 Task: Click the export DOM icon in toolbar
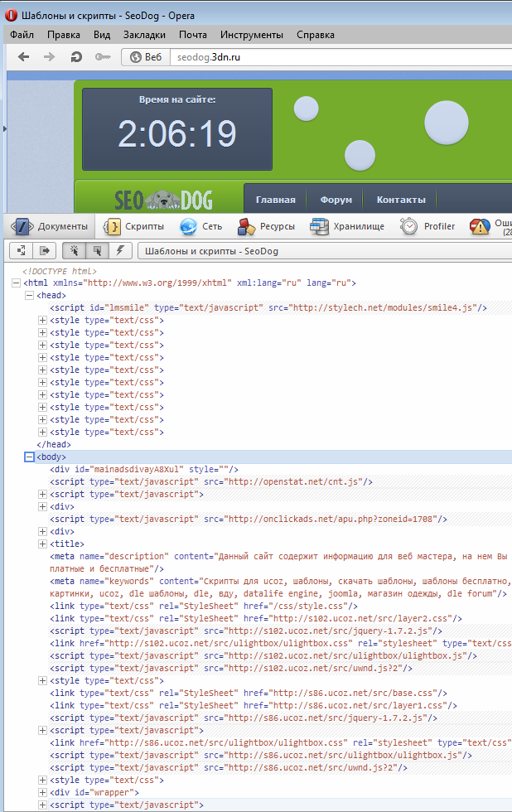pyautogui.click(x=44, y=249)
